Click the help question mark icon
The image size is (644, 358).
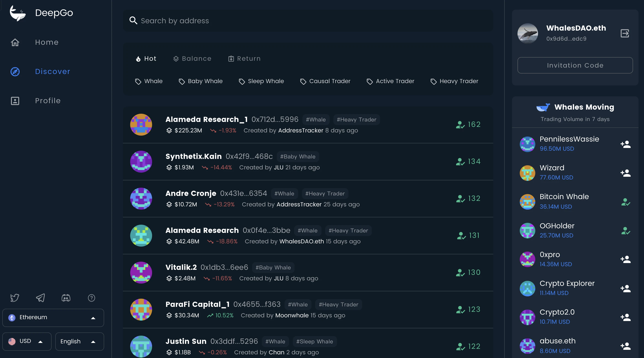[92, 298]
